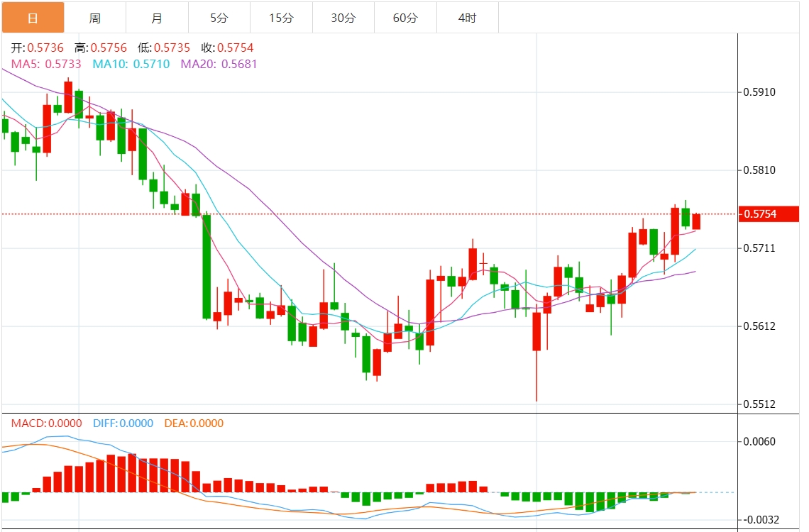Switch to the 月 monthly tab
Screen dimensions: 809x532
(157, 18)
